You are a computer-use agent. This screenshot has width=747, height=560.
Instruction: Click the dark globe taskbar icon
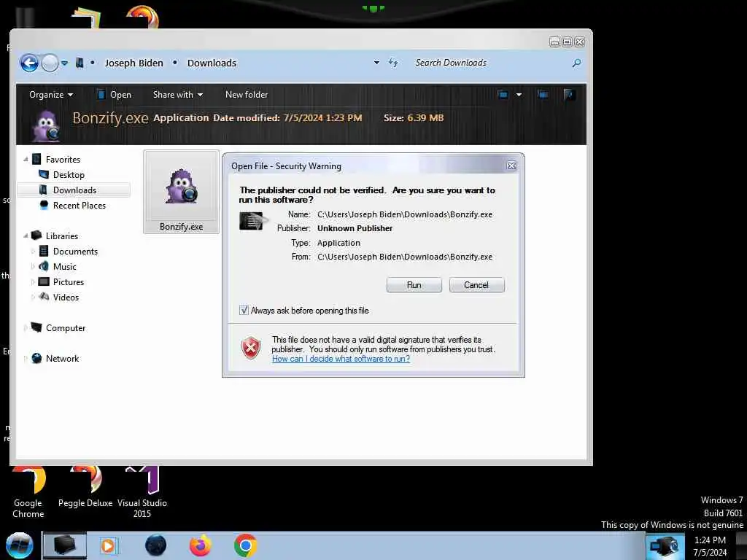click(x=155, y=545)
